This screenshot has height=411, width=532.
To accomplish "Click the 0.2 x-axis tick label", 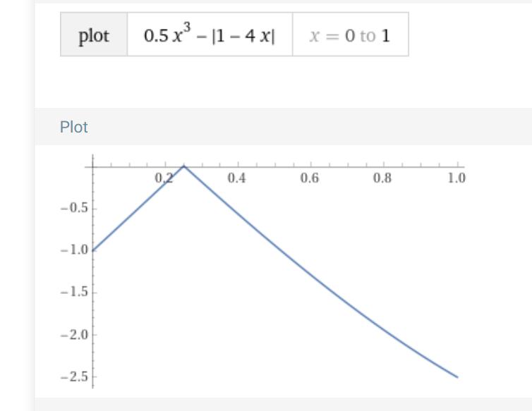I will (x=164, y=178).
